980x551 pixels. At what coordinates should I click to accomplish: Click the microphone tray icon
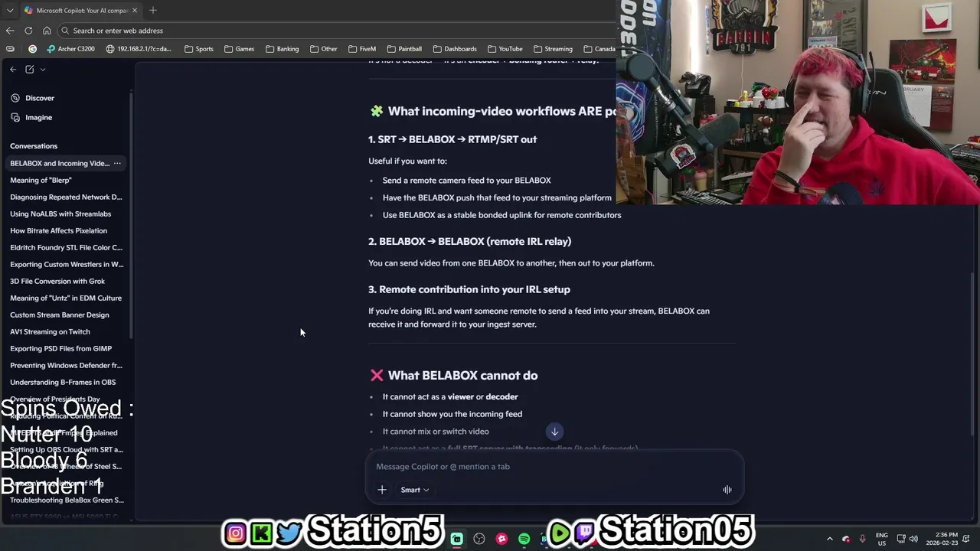tap(863, 539)
